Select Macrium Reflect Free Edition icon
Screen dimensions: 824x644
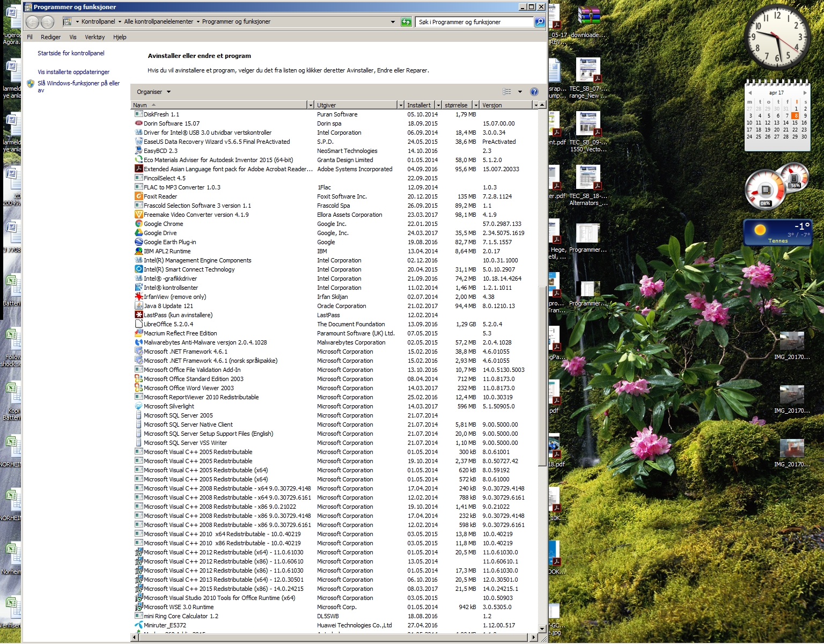pos(139,333)
